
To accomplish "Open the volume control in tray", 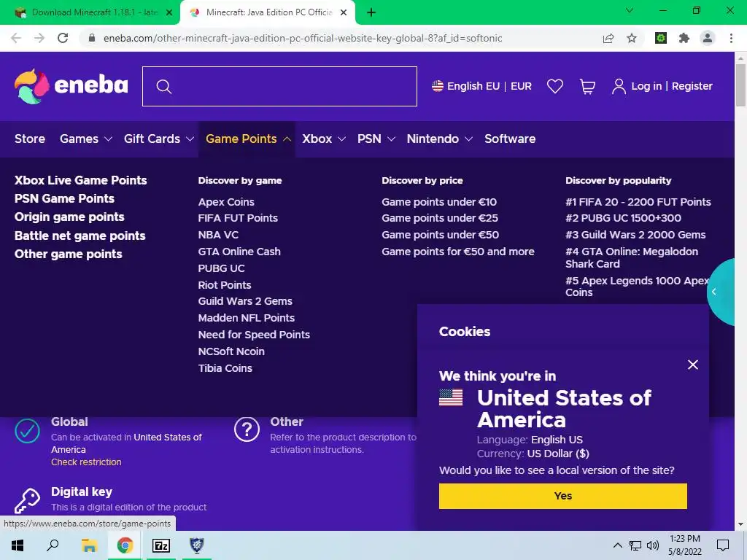I will 653,545.
